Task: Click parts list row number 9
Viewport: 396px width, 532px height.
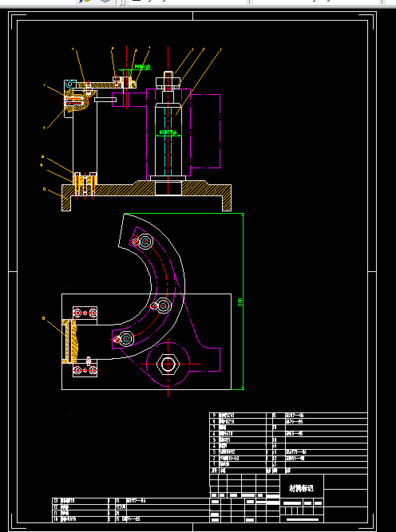Action: click(x=289, y=416)
